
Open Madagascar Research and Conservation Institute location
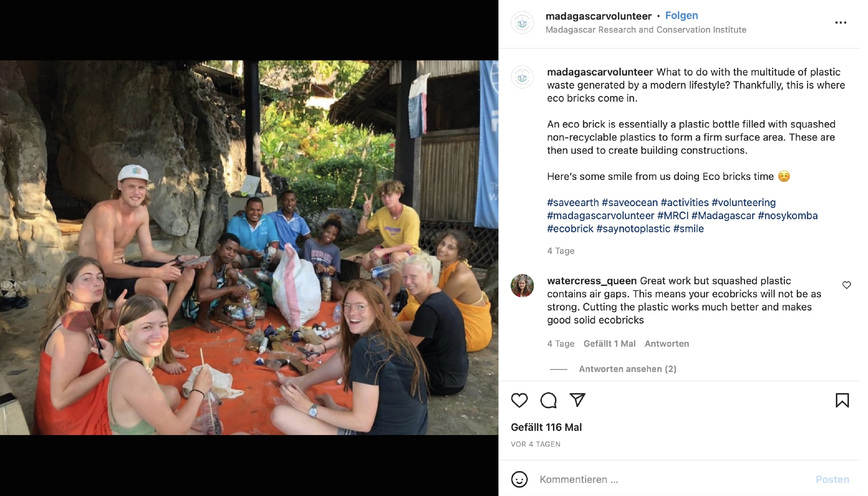coord(646,30)
